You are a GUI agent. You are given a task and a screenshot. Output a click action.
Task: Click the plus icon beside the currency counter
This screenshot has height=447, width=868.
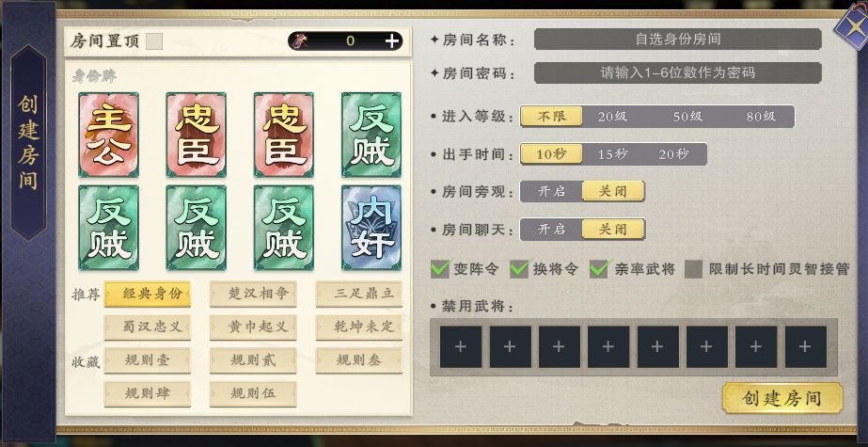[392, 40]
